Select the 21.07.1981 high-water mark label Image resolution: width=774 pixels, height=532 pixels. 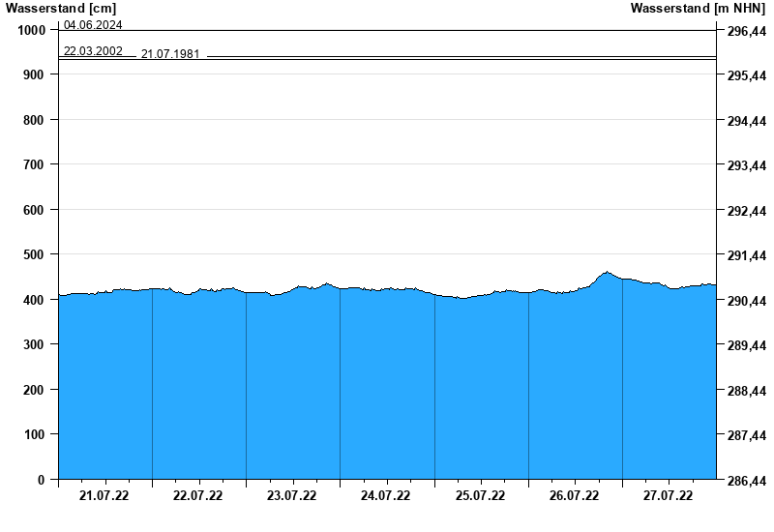tap(170, 54)
